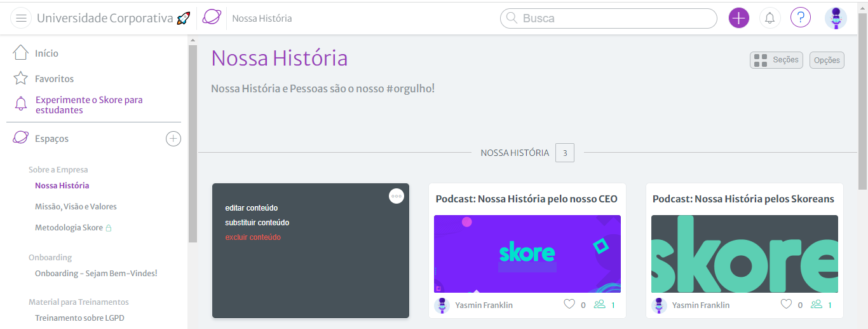This screenshot has width=868, height=329.
Task: Focus the Busca search field
Action: 609,18
